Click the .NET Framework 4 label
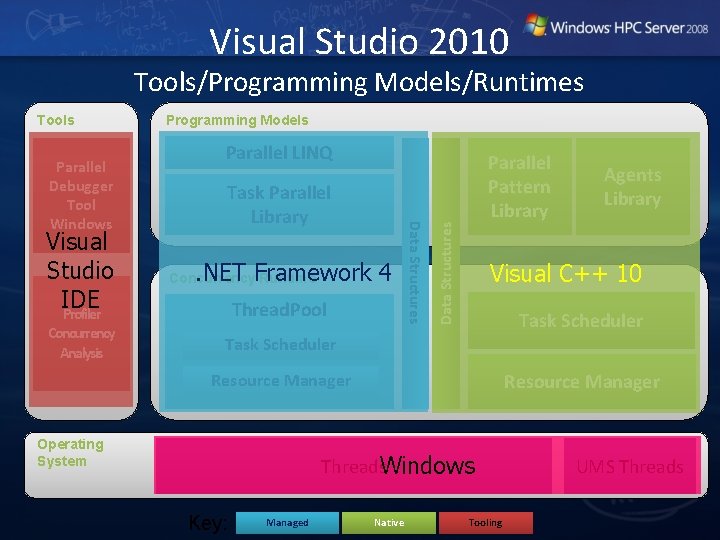This screenshot has width=720, height=540. 293,272
